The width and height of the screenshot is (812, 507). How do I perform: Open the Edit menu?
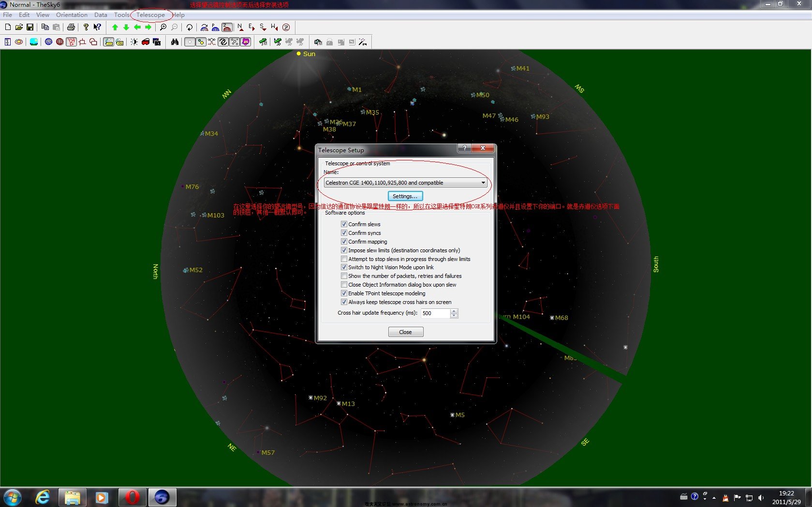(x=24, y=15)
